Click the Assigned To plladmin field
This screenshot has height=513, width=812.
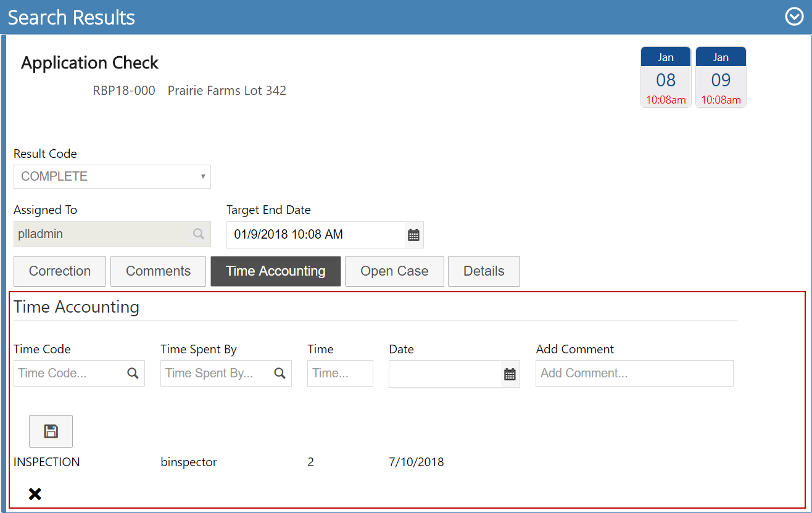[x=102, y=234]
